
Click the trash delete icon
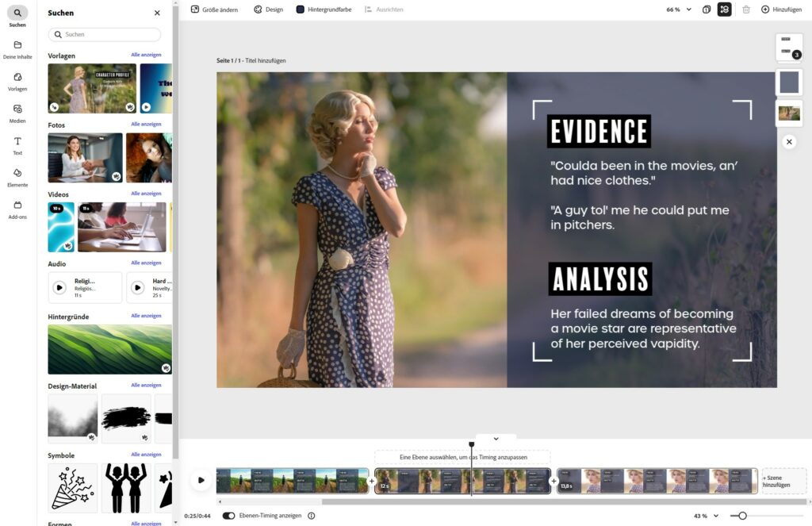click(745, 10)
